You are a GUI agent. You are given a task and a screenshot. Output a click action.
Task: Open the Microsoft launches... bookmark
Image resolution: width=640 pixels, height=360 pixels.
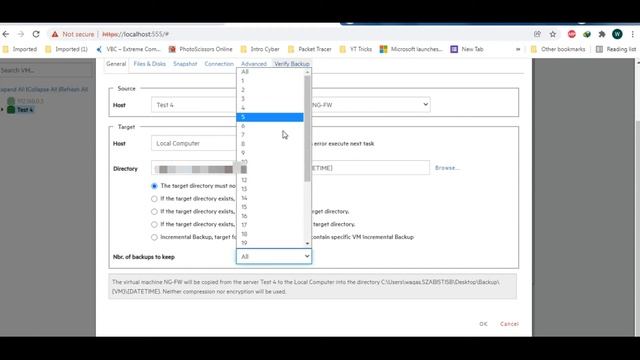(411, 49)
